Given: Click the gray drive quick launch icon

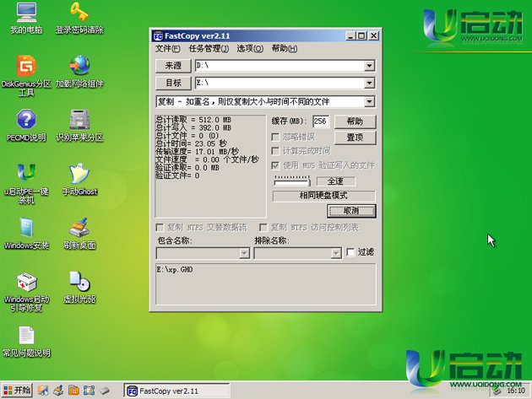Looking at the screenshot, I should tap(105, 391).
